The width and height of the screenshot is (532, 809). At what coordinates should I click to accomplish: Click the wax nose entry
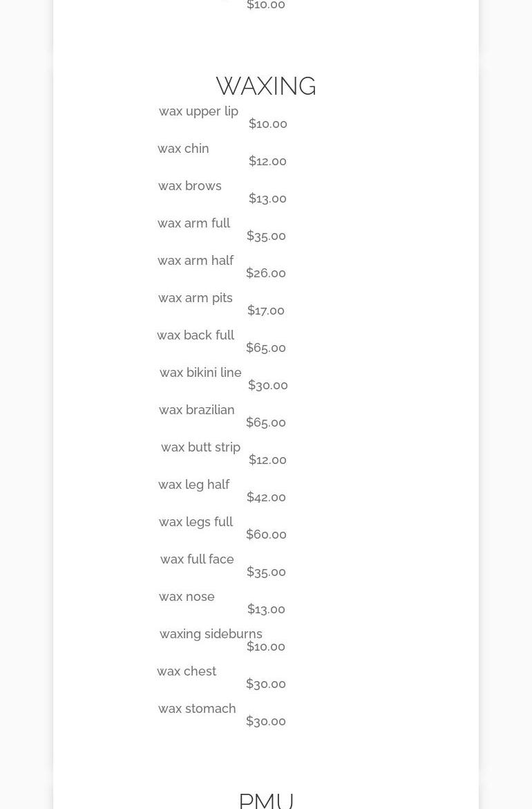187,597
